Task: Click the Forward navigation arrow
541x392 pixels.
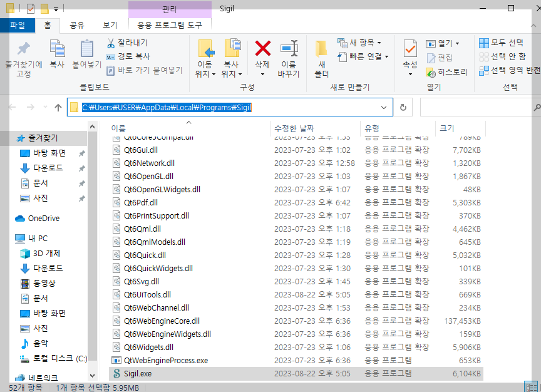Action: (30, 108)
